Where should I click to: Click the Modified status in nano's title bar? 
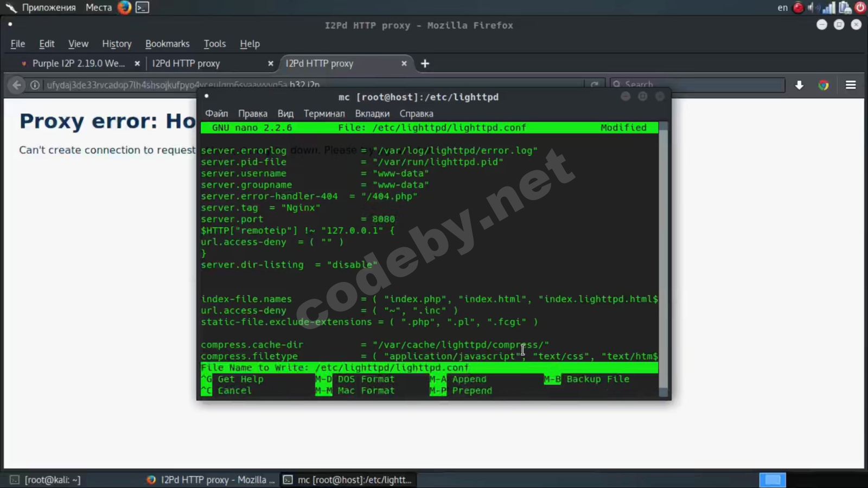pyautogui.click(x=623, y=127)
